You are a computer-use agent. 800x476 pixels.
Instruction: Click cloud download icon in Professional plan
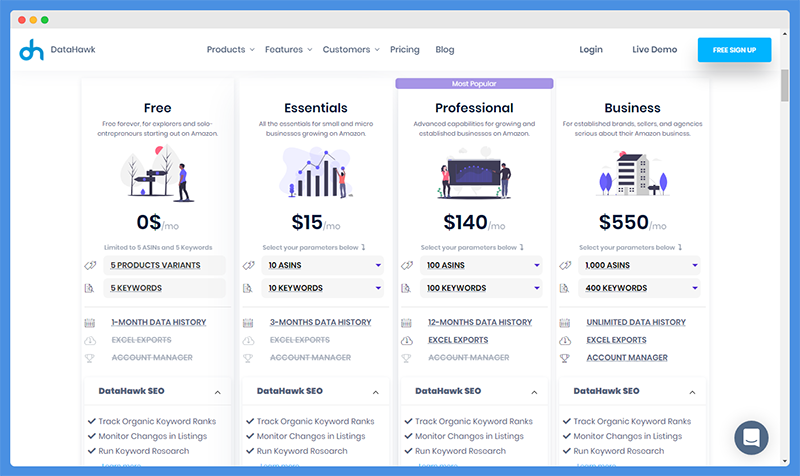(x=406, y=340)
